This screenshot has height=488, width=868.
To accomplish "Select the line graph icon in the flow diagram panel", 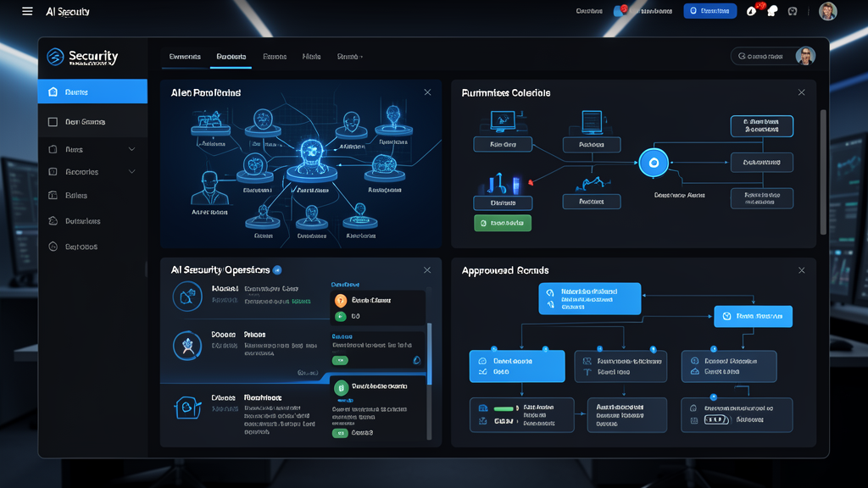I will point(592,183).
